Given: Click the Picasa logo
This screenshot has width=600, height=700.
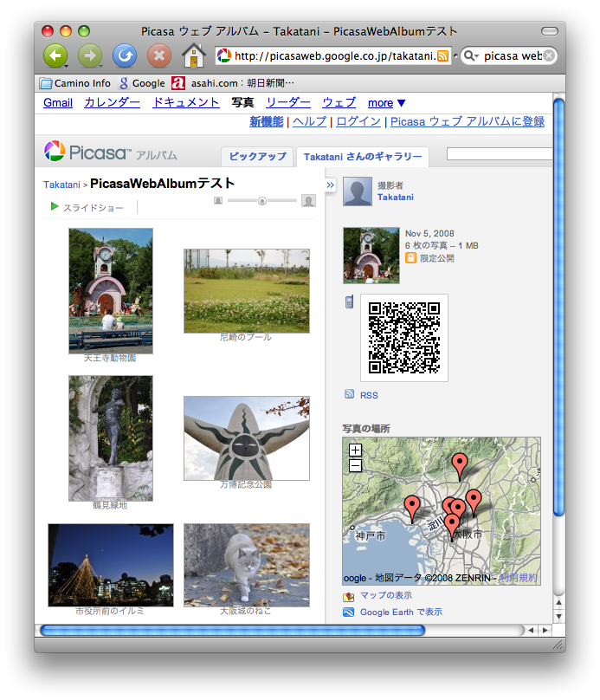Looking at the screenshot, I should pyautogui.click(x=110, y=152).
